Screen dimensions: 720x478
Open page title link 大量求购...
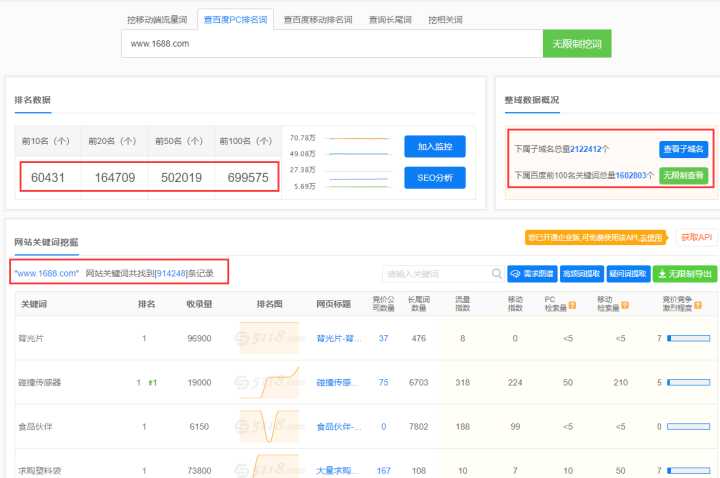(334, 471)
